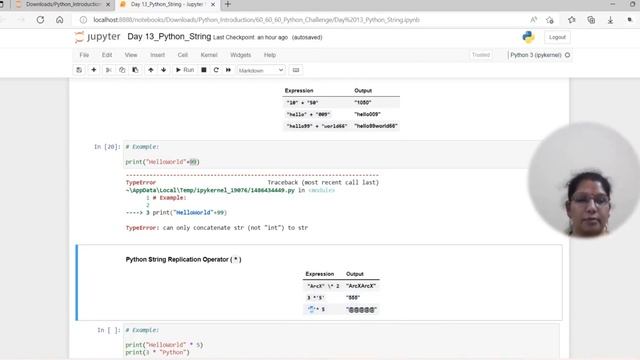The height and width of the screenshot is (360, 640).
Task: Paste cells below
Action: [x=135, y=70]
